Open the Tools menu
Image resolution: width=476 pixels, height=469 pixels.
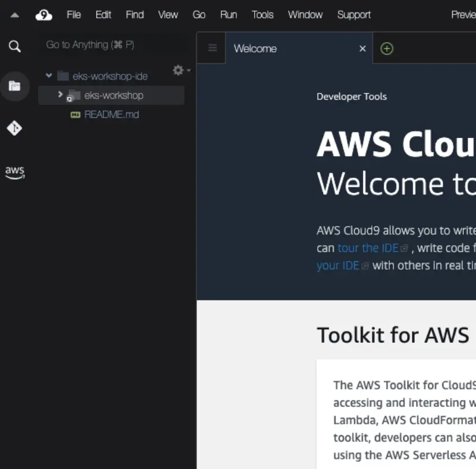[x=262, y=15]
